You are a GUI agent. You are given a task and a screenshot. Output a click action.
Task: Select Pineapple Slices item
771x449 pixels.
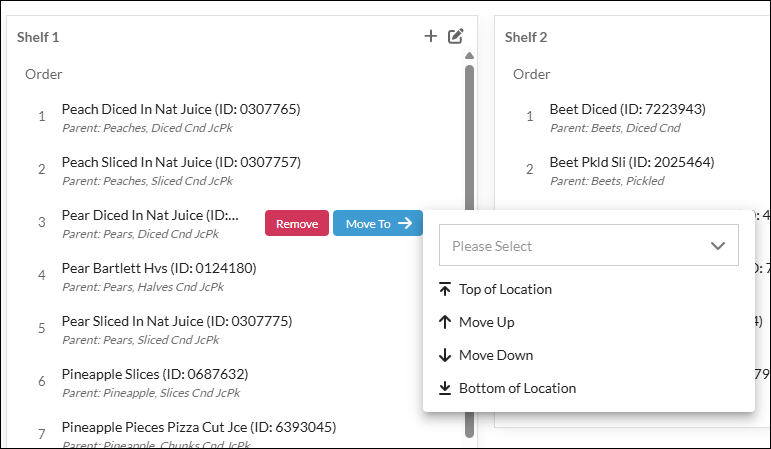(x=155, y=374)
